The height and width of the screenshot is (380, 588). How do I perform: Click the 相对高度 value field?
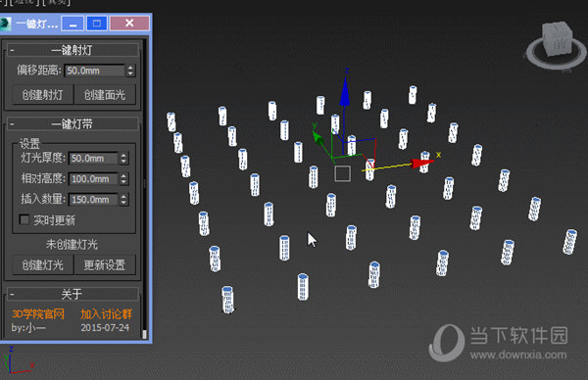coord(93,179)
